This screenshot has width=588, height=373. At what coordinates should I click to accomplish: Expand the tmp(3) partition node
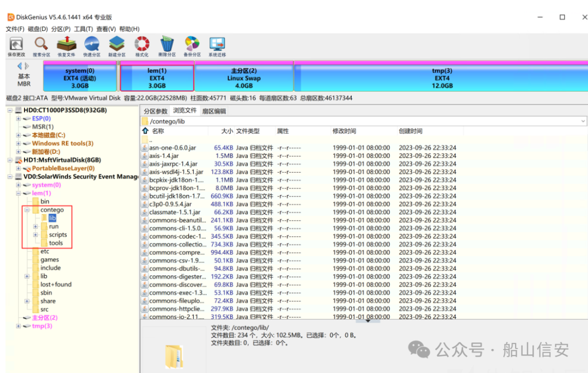[19, 326]
